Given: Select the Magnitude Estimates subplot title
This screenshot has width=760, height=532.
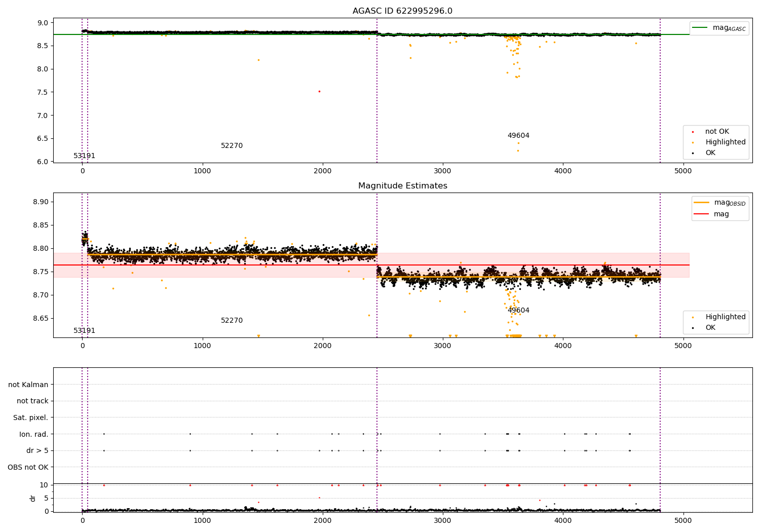Looking at the screenshot, I should [402, 186].
